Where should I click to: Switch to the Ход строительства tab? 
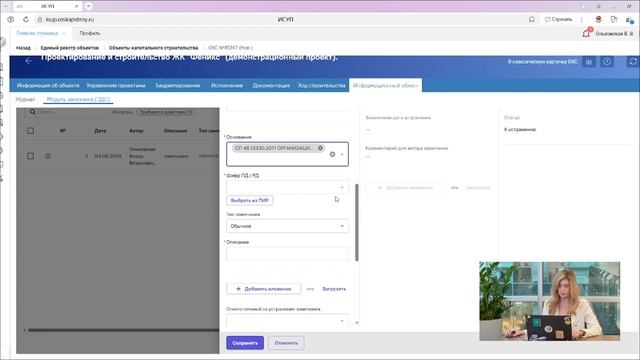322,85
